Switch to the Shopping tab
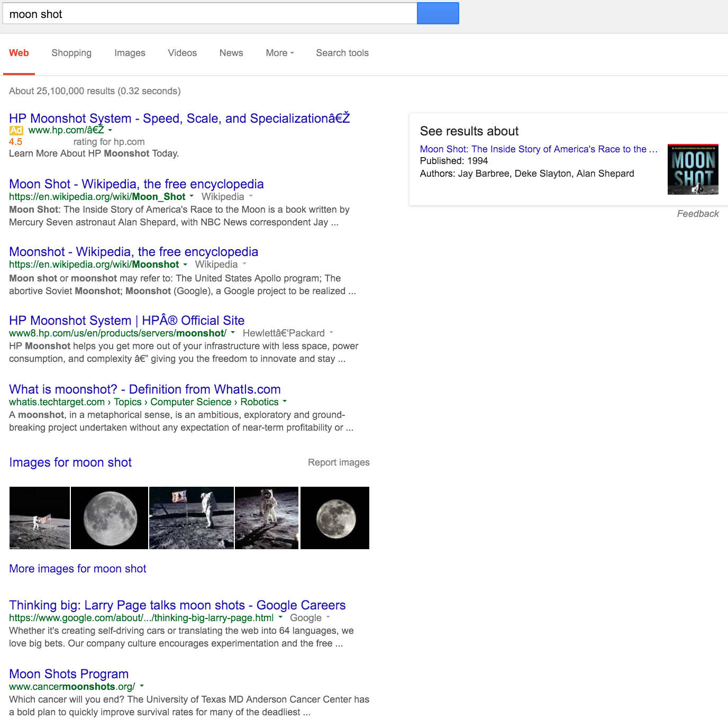The height and width of the screenshot is (728, 728). [71, 53]
